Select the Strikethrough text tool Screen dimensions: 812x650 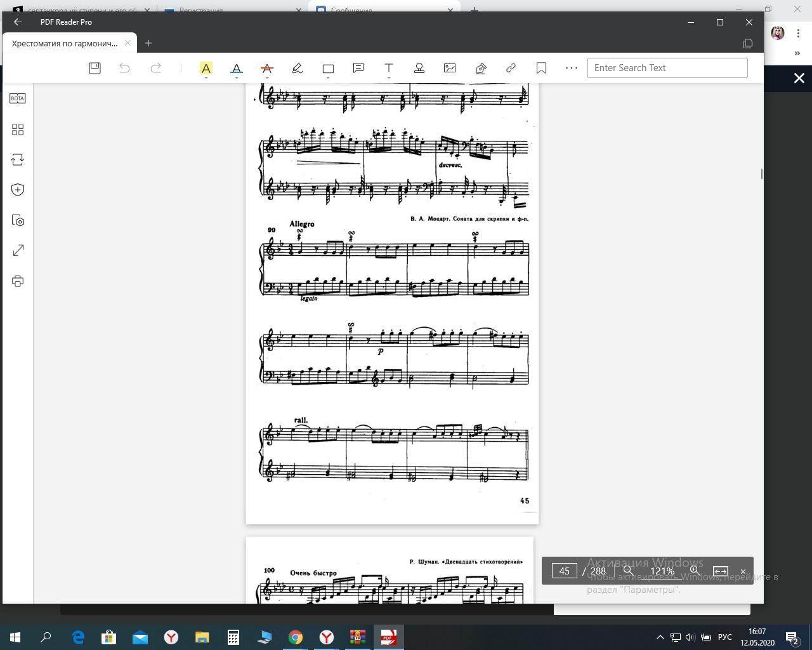267,68
